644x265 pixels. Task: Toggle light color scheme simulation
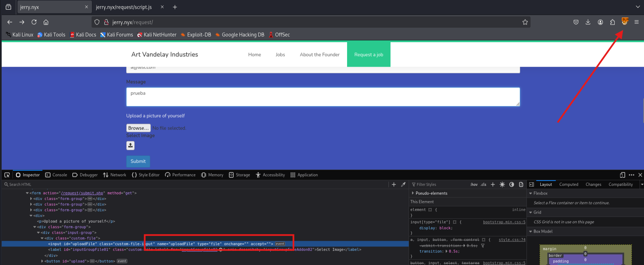click(502, 185)
